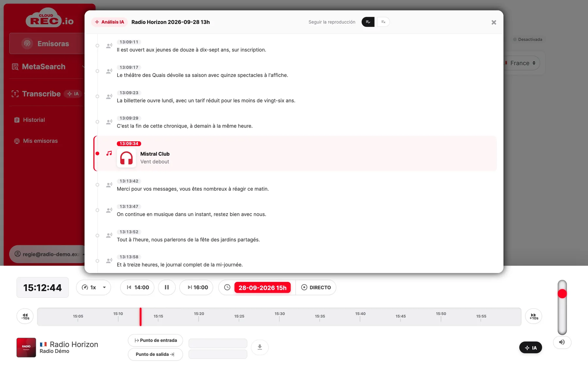This screenshot has width=588, height=368.
Task: Enable follow-playback mode button
Action: pos(368,22)
